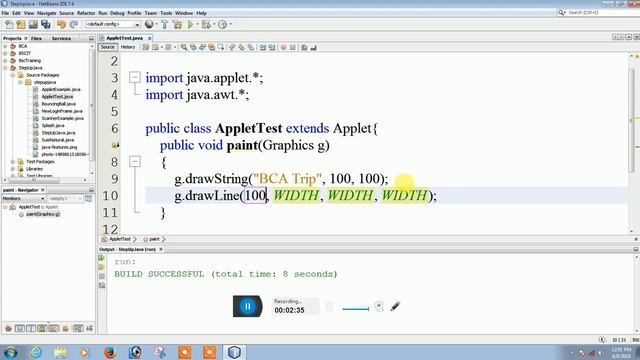Select the AppletTest.java editor tab
640x360 pixels.
124,38
